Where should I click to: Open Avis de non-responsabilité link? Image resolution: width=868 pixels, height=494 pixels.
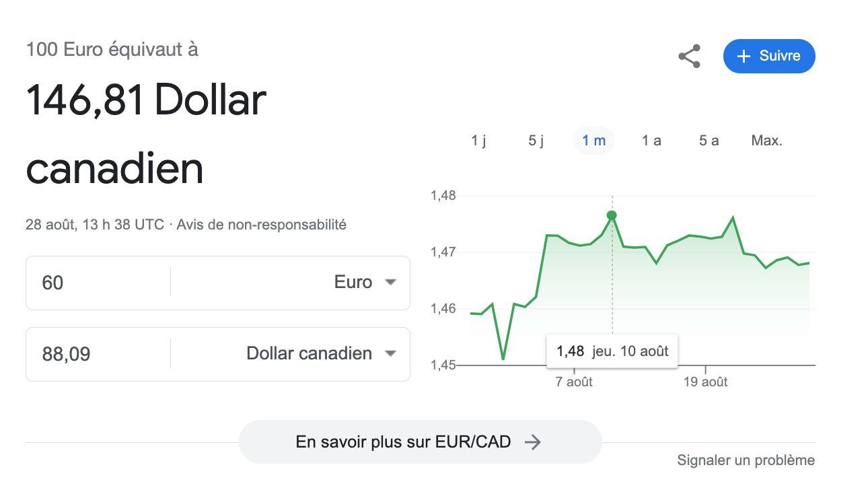261,225
